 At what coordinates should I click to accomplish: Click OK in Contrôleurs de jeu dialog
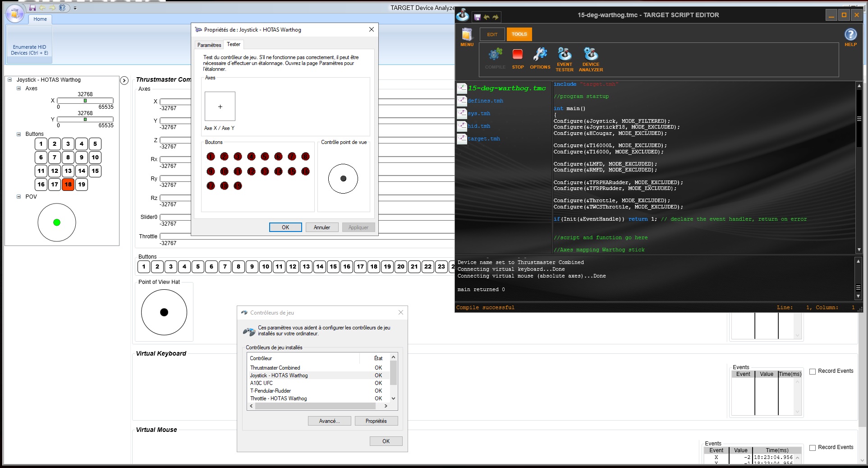[386, 441]
